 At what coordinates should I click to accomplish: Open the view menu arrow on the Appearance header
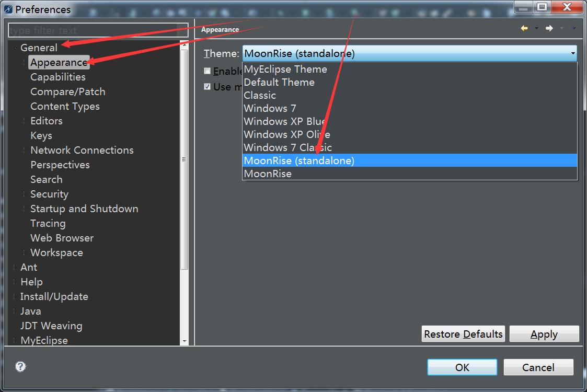[x=574, y=28]
